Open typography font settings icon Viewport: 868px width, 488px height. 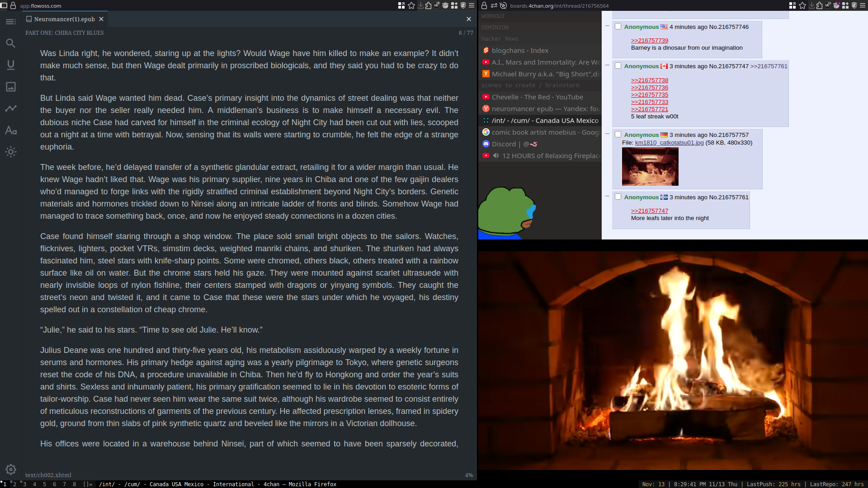11,131
